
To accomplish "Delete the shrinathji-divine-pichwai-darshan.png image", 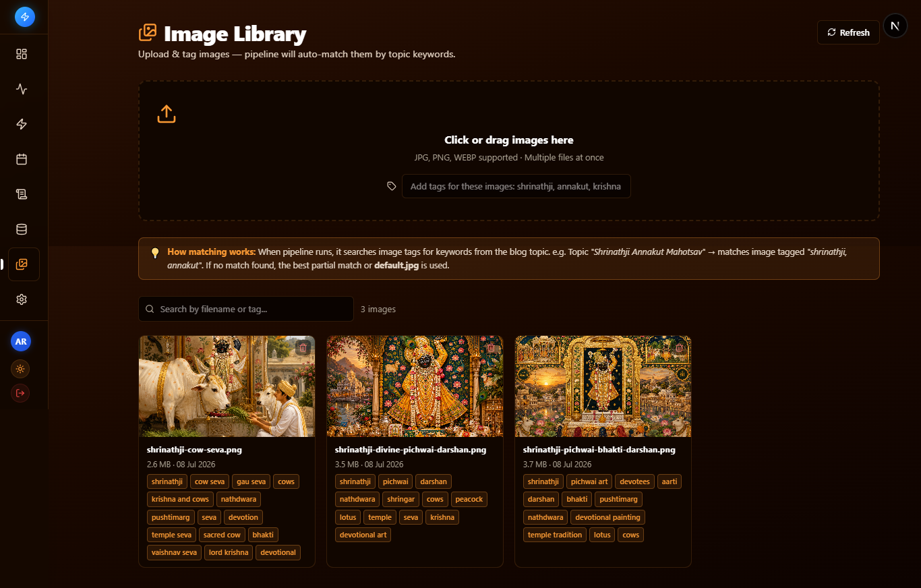I will point(491,348).
